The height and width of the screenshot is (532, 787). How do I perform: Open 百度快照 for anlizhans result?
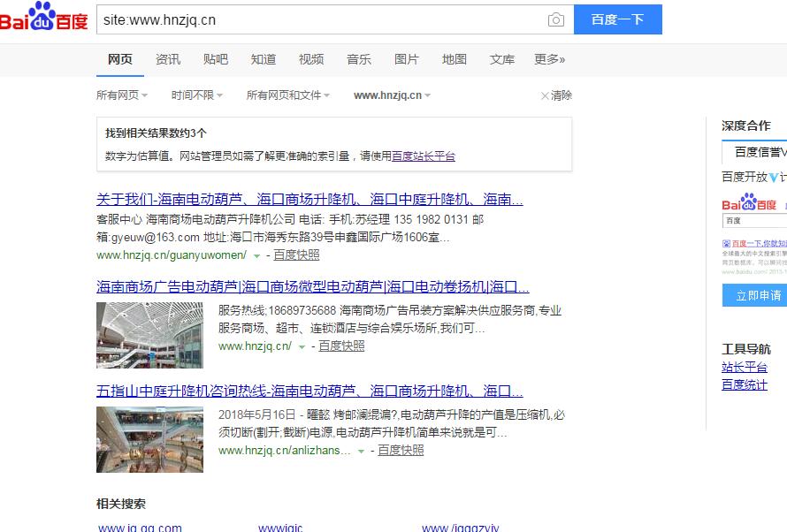click(x=401, y=451)
